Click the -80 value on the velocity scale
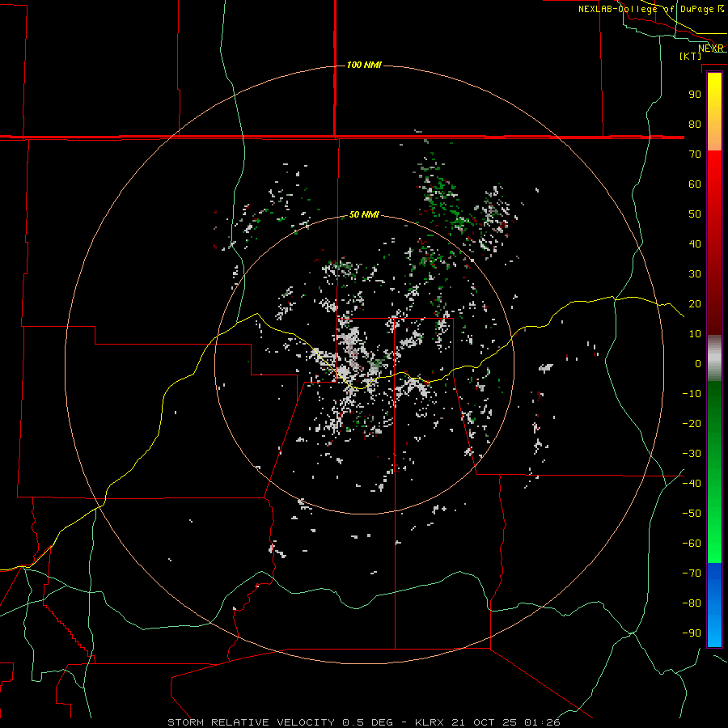Screen dimensions: 728x728 point(692,603)
